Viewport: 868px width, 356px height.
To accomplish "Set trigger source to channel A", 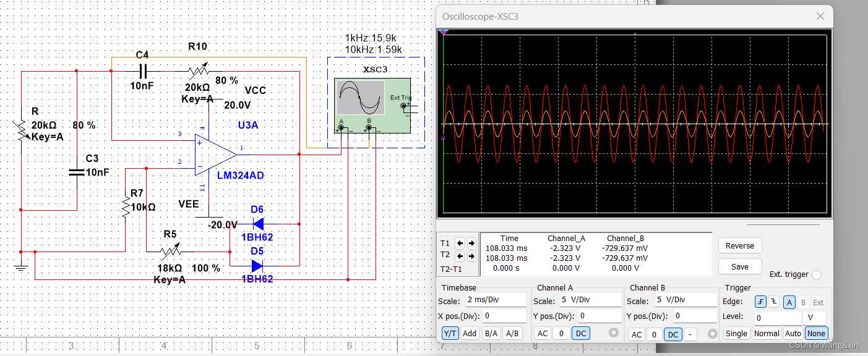I will coord(789,302).
